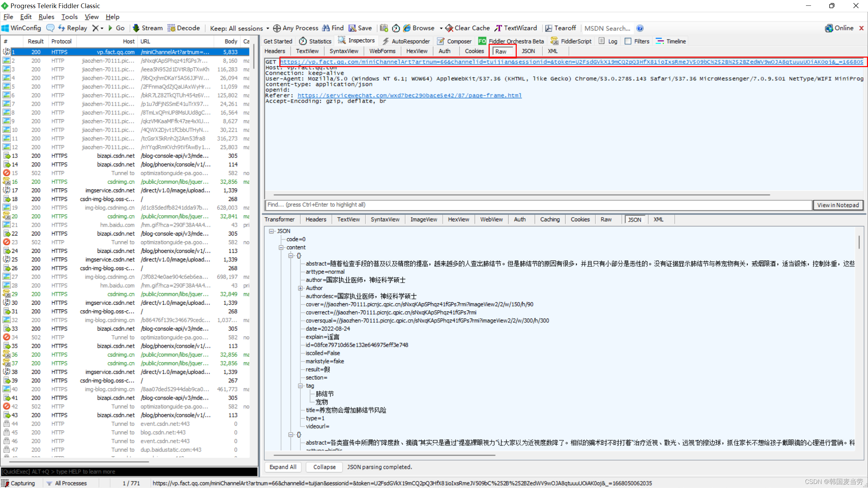Select session 13 bizapi.csdn.net icon
This screenshot has height=488, width=868.
point(6,156)
